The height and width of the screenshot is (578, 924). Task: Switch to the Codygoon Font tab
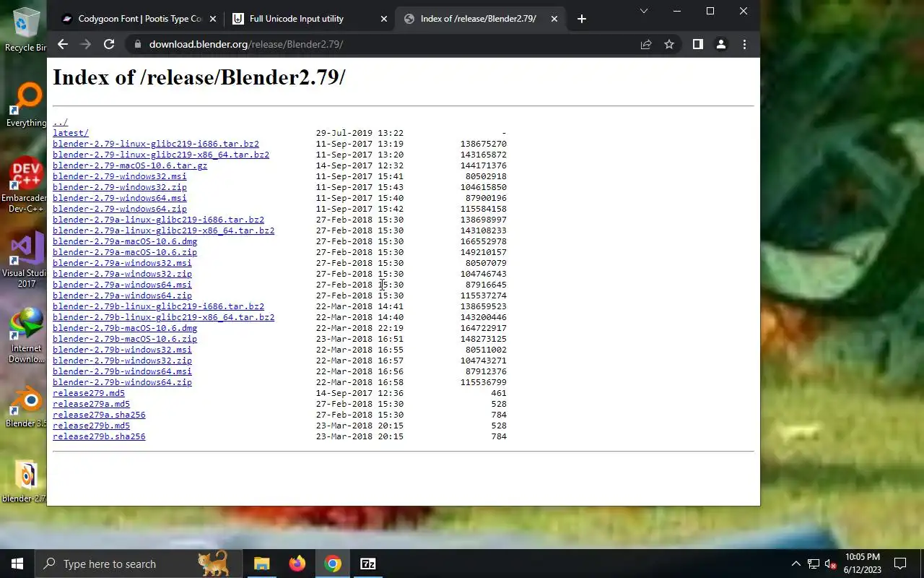[x=137, y=19]
